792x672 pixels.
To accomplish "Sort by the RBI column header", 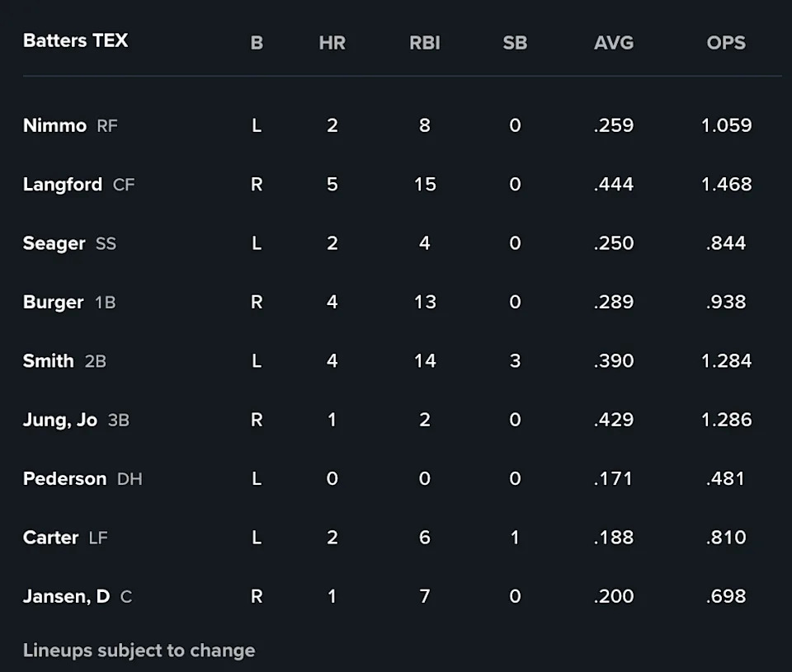I will (424, 43).
